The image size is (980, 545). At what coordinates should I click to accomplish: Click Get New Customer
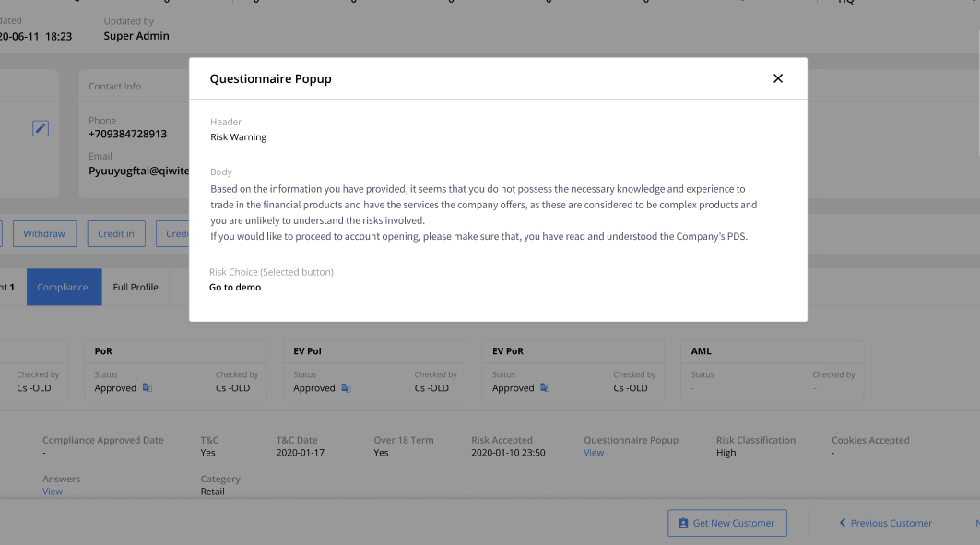(727, 523)
